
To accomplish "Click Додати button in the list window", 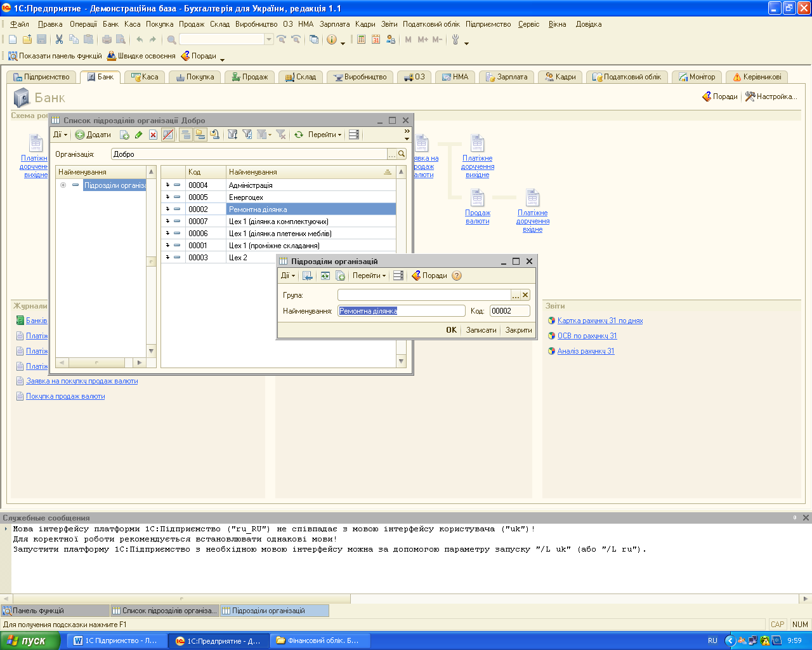I will [x=93, y=135].
